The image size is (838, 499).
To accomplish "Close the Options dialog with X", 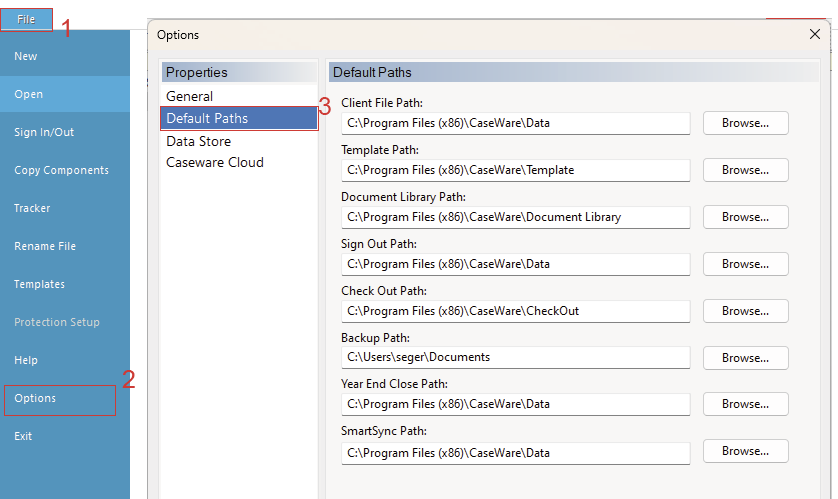I will point(814,34).
